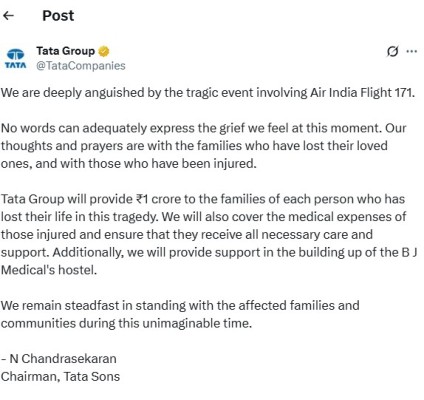Click the Post header title
Image resolution: width=424 pixels, height=400 pixels.
58,16
